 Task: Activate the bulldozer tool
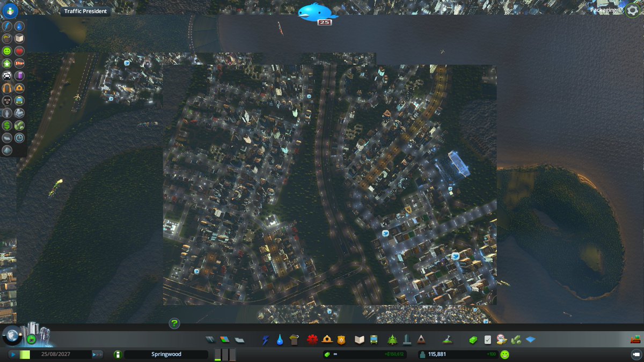click(635, 339)
